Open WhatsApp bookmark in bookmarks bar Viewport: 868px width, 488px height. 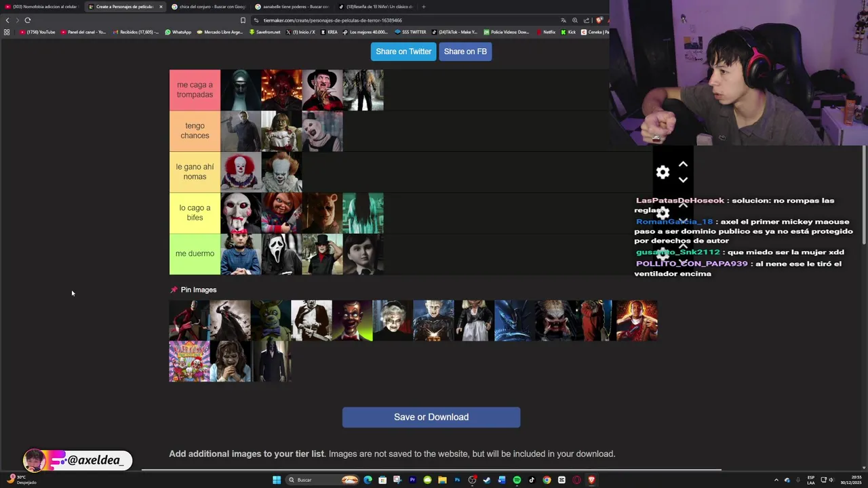pos(178,32)
